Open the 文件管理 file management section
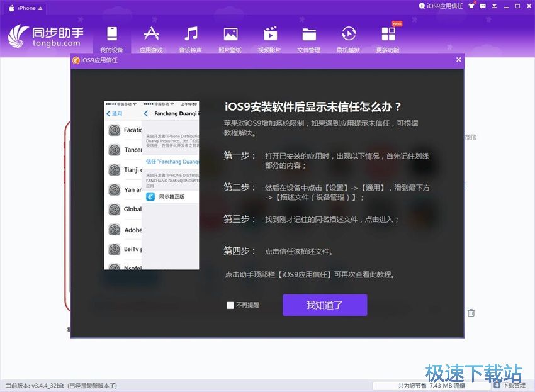 click(x=309, y=39)
